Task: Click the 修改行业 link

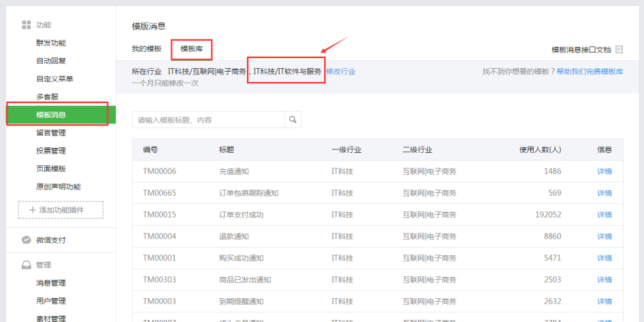Action: [x=340, y=72]
